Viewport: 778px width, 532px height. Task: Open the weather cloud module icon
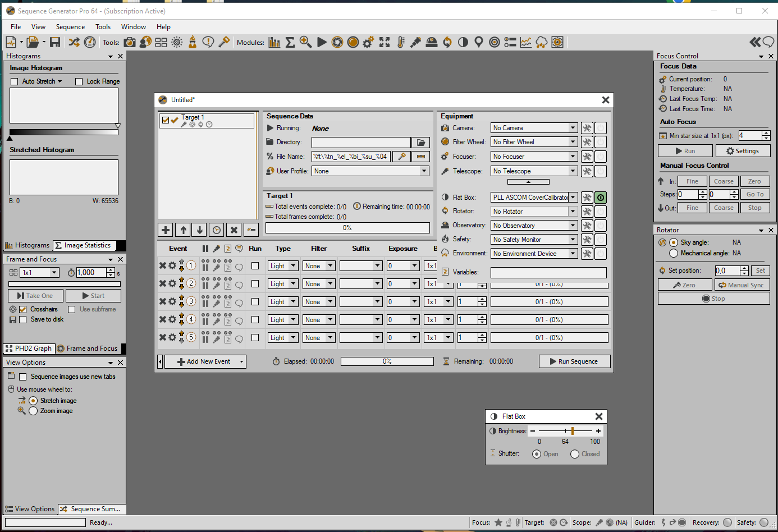[542, 42]
